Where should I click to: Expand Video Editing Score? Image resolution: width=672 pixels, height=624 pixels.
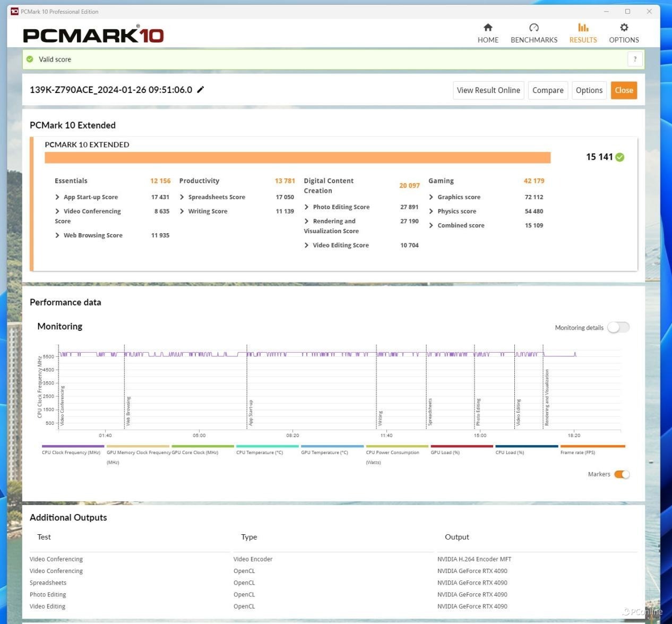pyautogui.click(x=307, y=245)
